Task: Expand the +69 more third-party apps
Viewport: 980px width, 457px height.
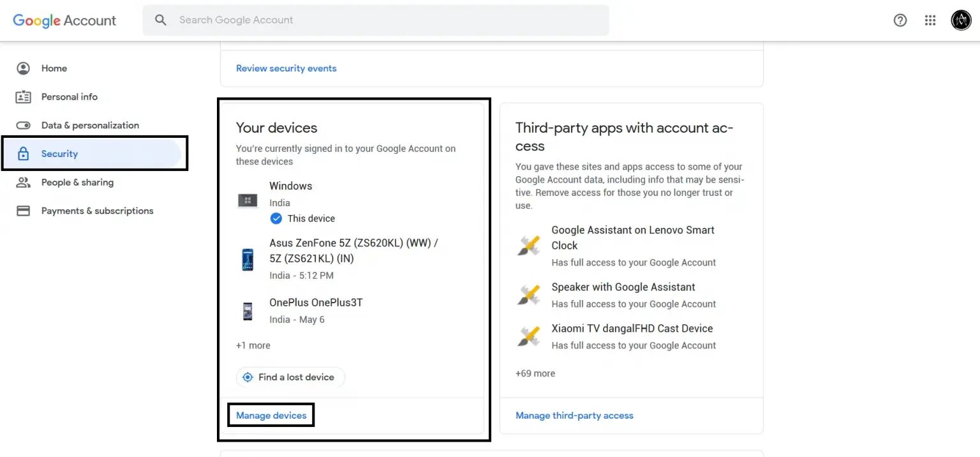Action: [x=535, y=373]
